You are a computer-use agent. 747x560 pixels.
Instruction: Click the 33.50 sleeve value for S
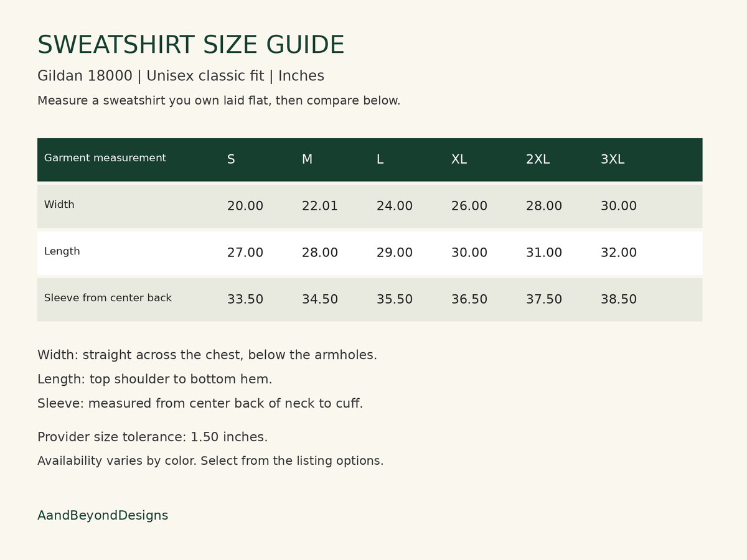coord(245,299)
